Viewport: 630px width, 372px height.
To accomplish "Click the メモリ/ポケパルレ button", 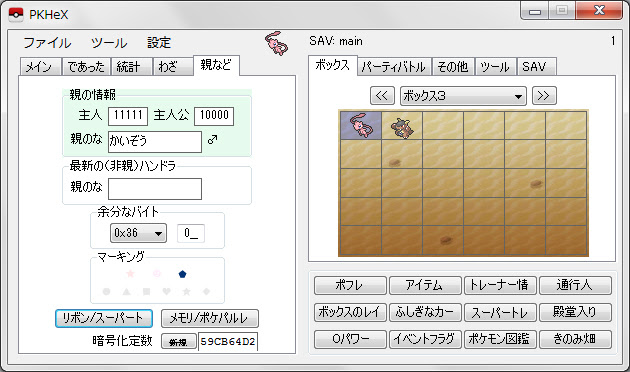I will (209, 318).
